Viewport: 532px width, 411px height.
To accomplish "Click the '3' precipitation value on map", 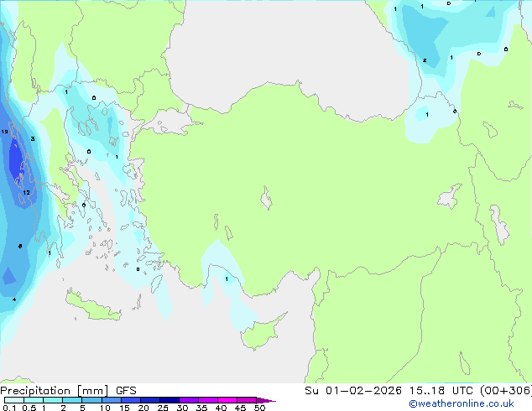I will point(33,138).
